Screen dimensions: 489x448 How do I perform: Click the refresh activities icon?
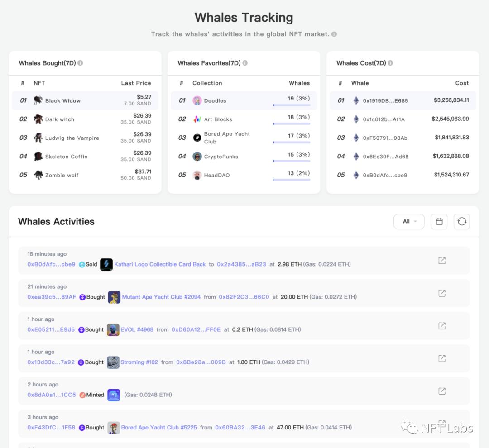(462, 222)
